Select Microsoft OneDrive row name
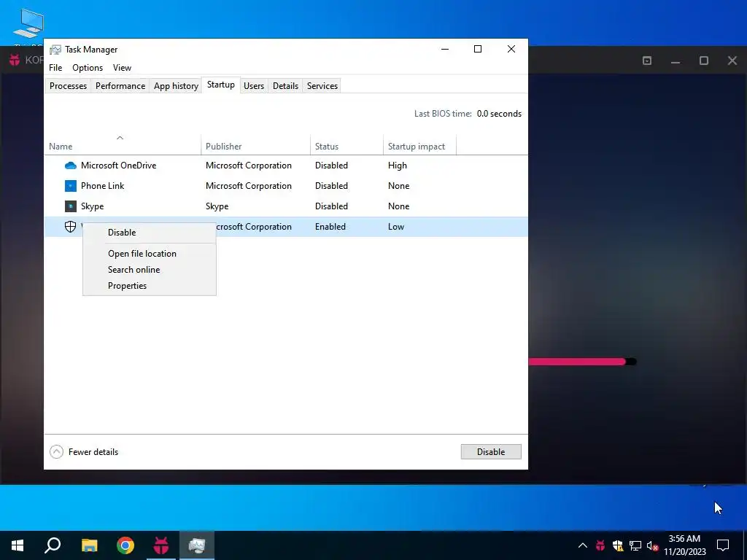This screenshot has height=560, width=747. pos(119,166)
